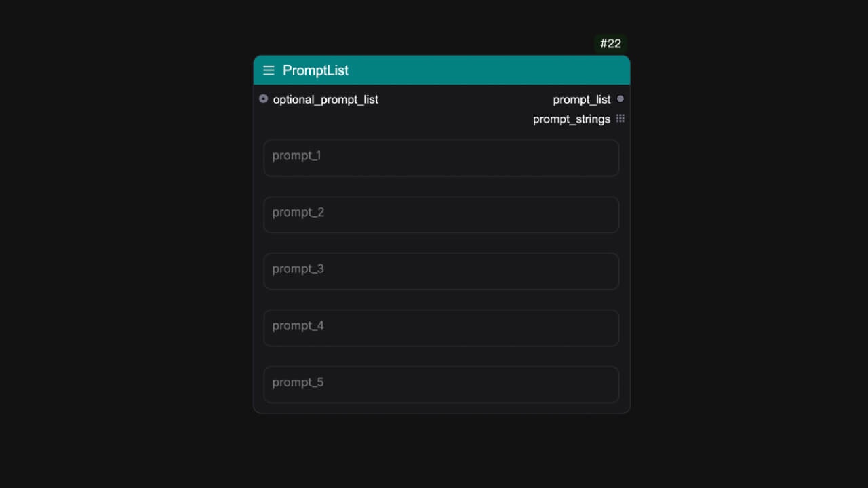Select the #22 node ID badge
The image size is (868, 488).
tap(610, 44)
